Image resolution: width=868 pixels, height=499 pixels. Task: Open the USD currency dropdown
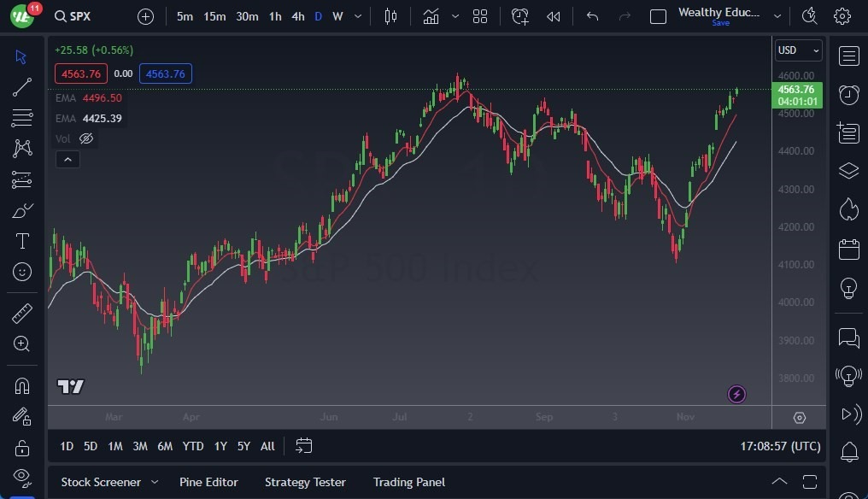[797, 50]
